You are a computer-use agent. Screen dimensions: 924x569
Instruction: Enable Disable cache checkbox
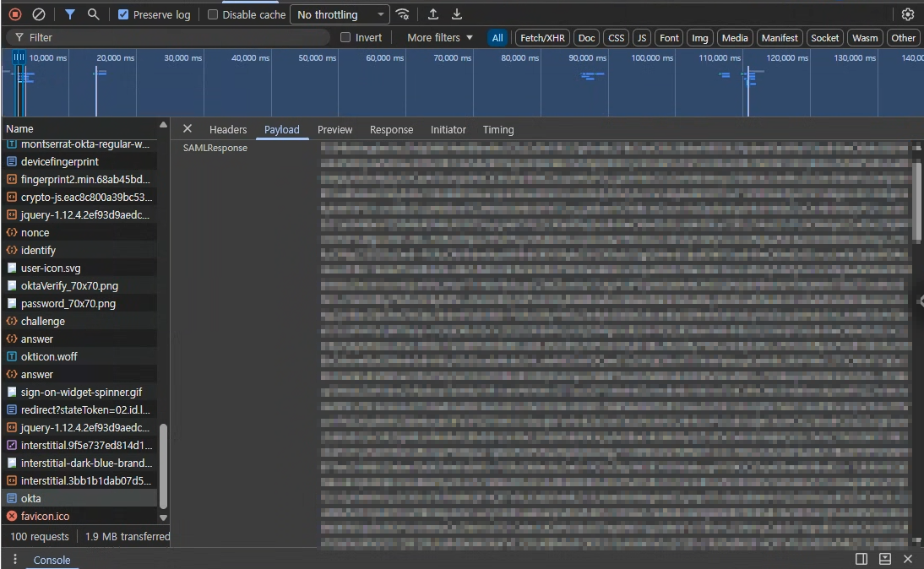(213, 14)
